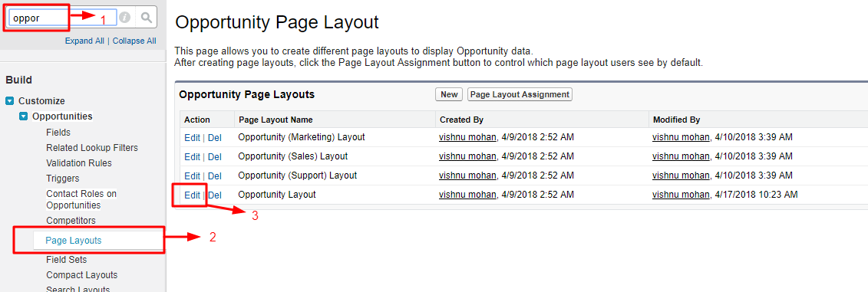This screenshot has height=292, width=868.
Task: Open vishnu mohan modifier link dated 4/17/2018
Action: [681, 195]
